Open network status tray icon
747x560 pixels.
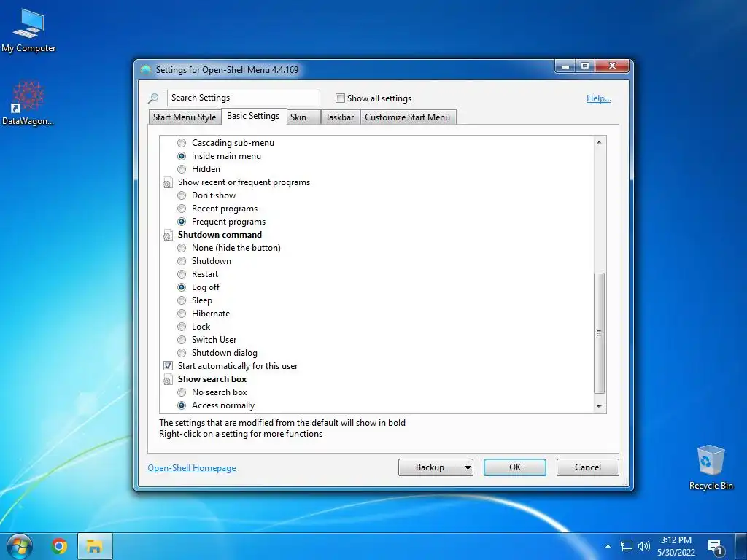coord(626,546)
